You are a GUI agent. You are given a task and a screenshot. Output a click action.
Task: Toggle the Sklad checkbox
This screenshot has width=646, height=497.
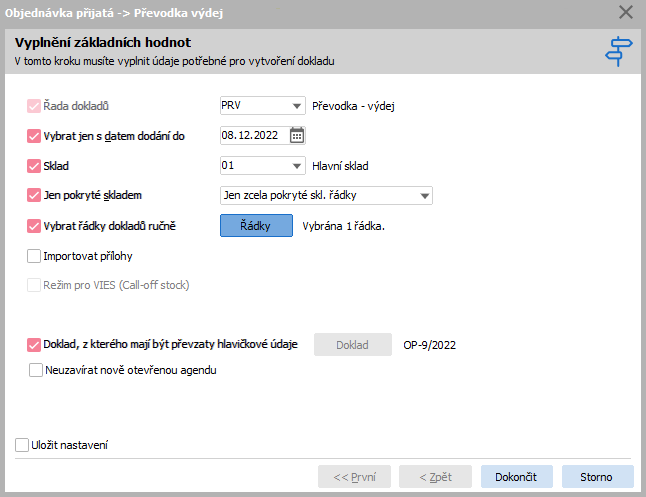pos(34,166)
